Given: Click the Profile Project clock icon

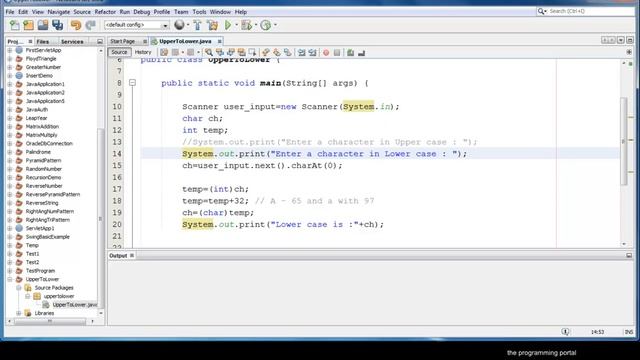Looking at the screenshot, I should pyautogui.click(x=265, y=25).
